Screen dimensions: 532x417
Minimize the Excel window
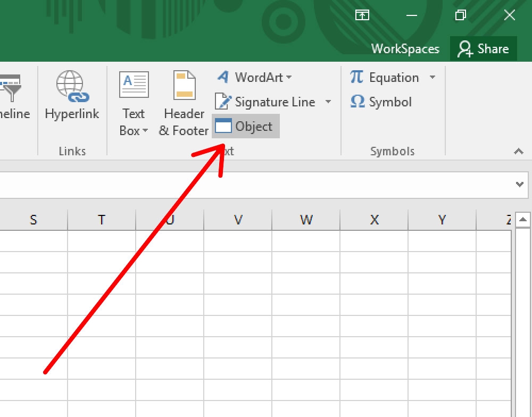(412, 15)
